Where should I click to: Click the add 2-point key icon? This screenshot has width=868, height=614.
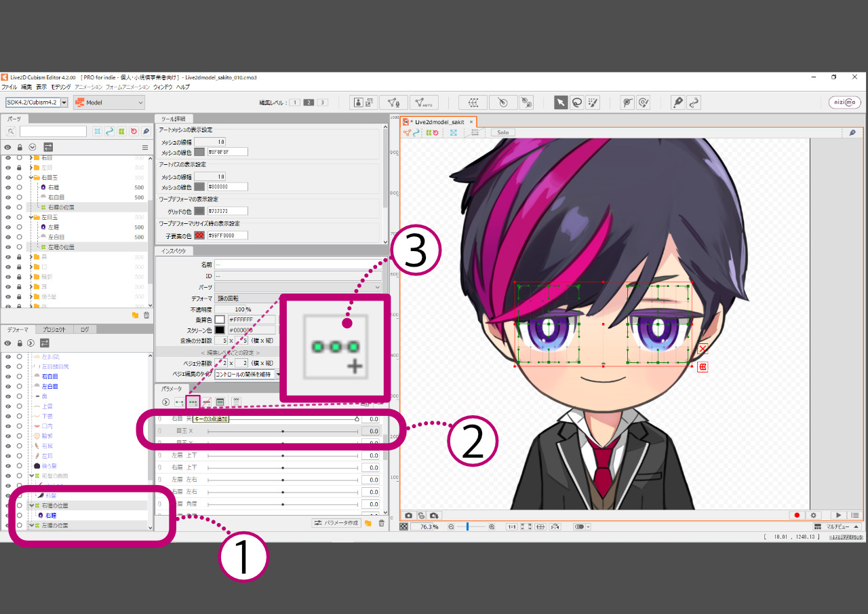pos(180,402)
